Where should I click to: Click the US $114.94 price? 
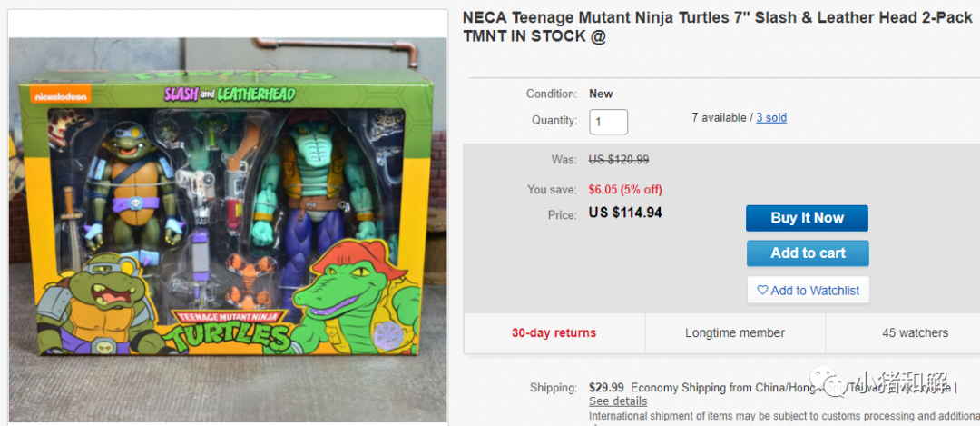click(x=625, y=213)
